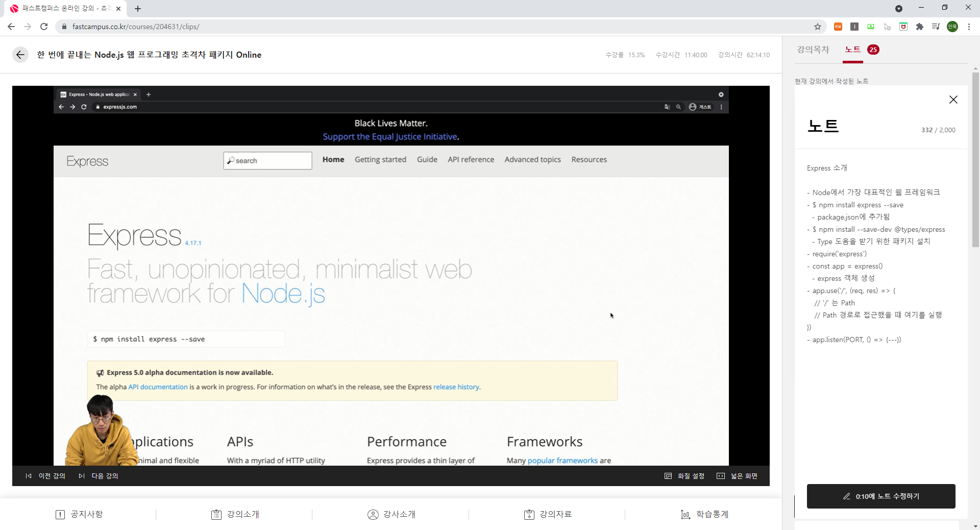Click the Node.js link in headline

(x=283, y=294)
